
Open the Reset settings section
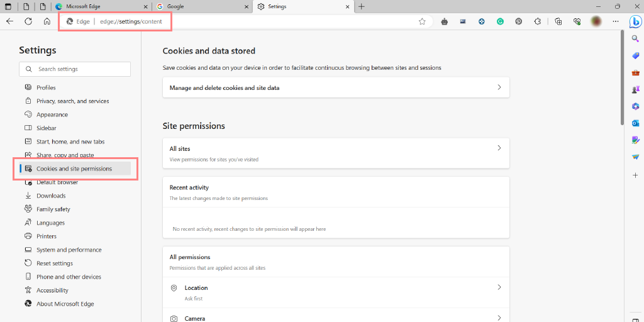[x=55, y=264]
